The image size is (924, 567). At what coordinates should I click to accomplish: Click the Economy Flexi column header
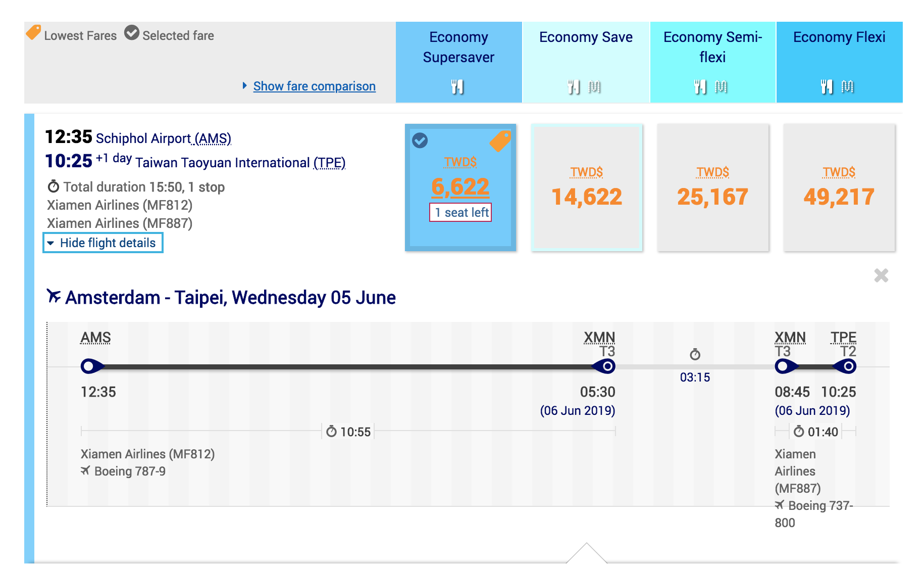(839, 62)
